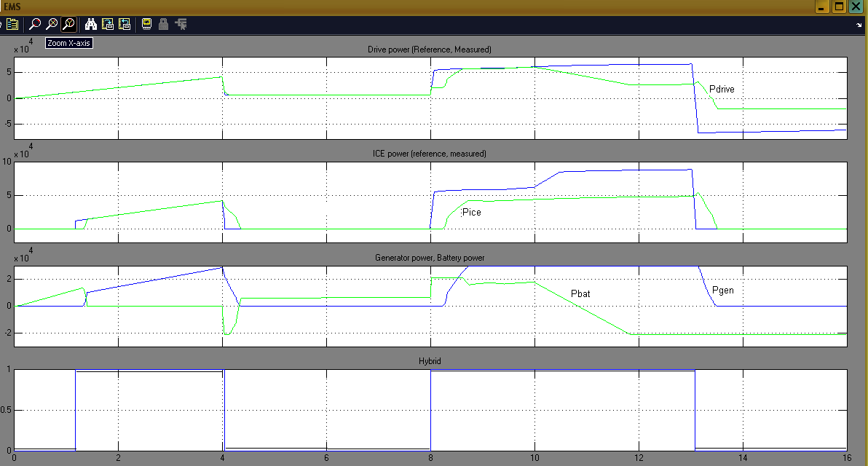Click inside the ICE power plot axes
The width and height of the screenshot is (868, 466).
point(430,202)
